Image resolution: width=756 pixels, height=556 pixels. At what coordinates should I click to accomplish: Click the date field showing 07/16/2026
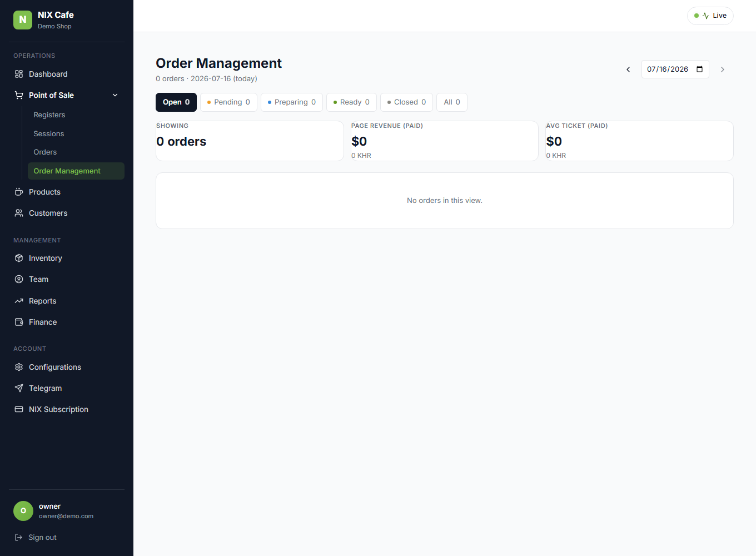[675, 69]
